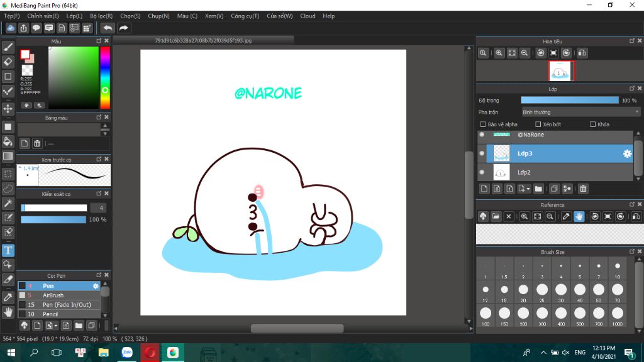Open the Help menu
644x362 pixels.
click(x=328, y=16)
